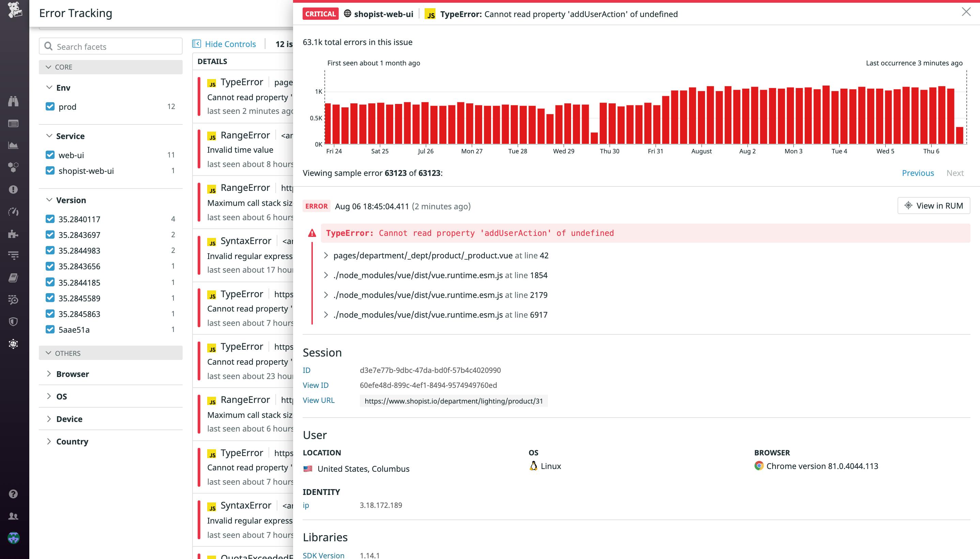Click the ip identity link

coord(305,505)
